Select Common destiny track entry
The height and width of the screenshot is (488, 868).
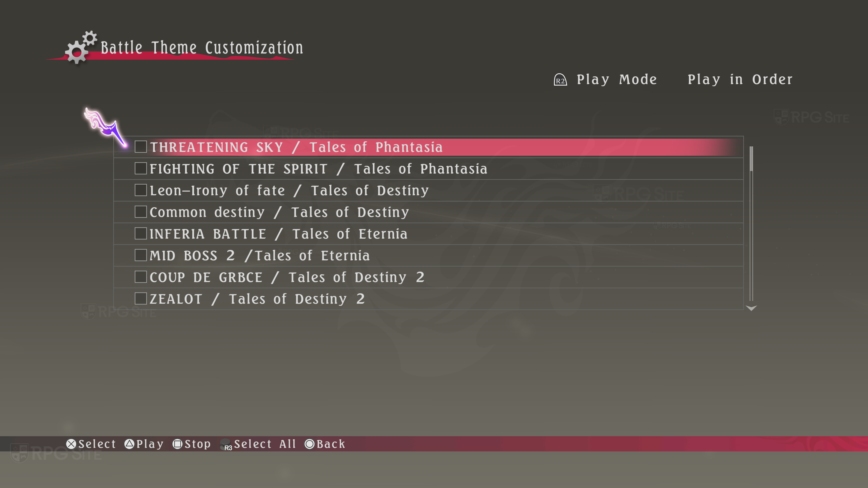(x=279, y=212)
